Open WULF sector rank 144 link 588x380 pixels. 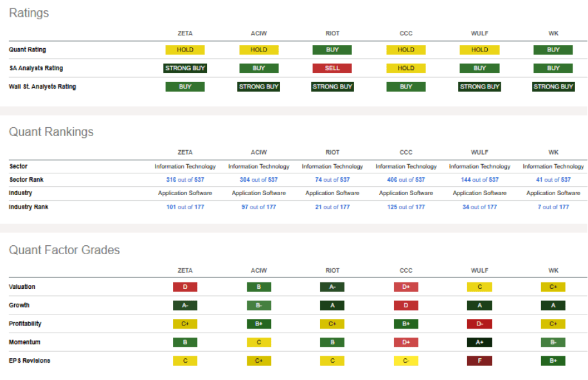point(467,180)
